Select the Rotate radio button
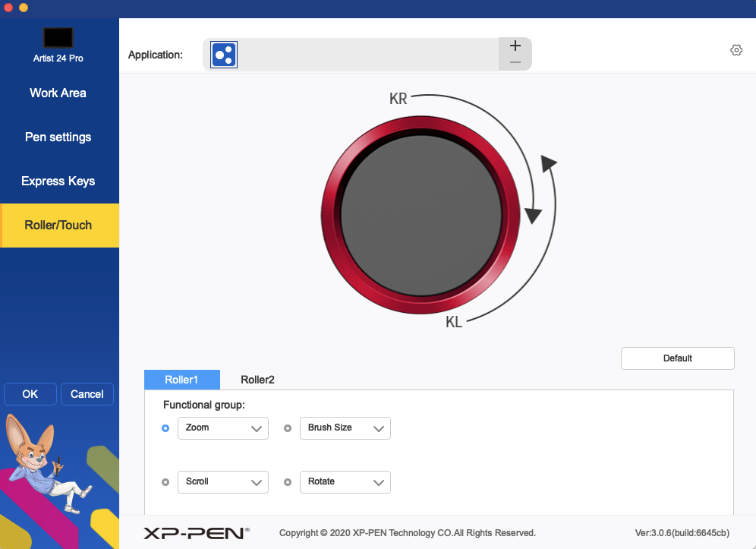 tap(288, 482)
